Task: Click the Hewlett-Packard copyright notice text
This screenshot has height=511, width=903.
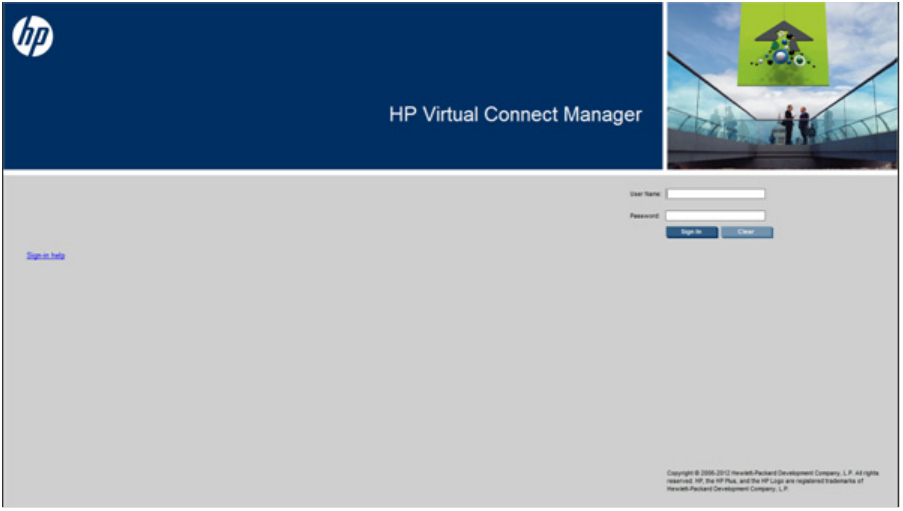Action: click(x=773, y=481)
